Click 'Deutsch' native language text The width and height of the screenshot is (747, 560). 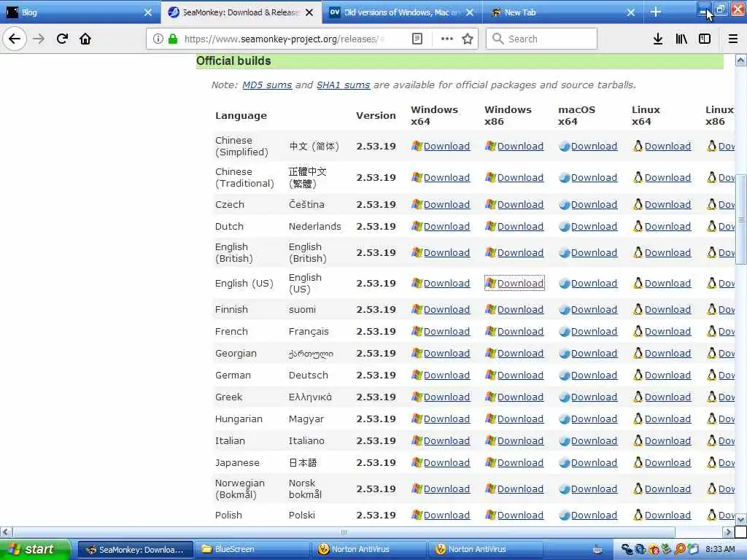(309, 376)
